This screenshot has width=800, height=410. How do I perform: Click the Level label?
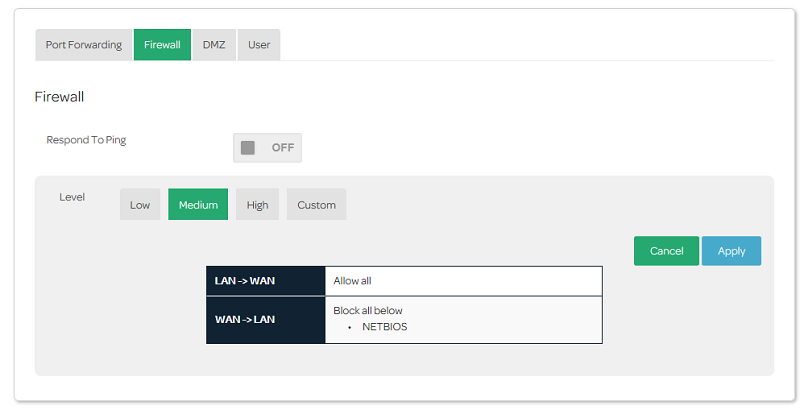72,197
